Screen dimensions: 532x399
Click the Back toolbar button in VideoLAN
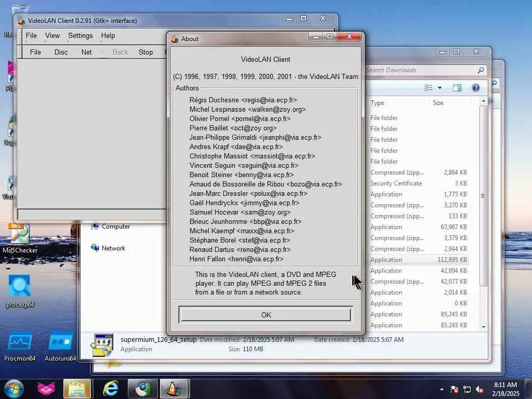coord(121,52)
